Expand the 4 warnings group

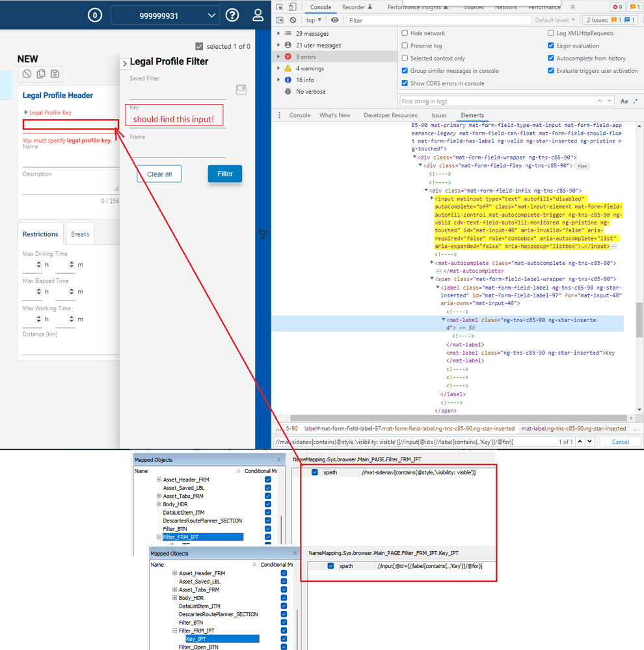point(278,68)
